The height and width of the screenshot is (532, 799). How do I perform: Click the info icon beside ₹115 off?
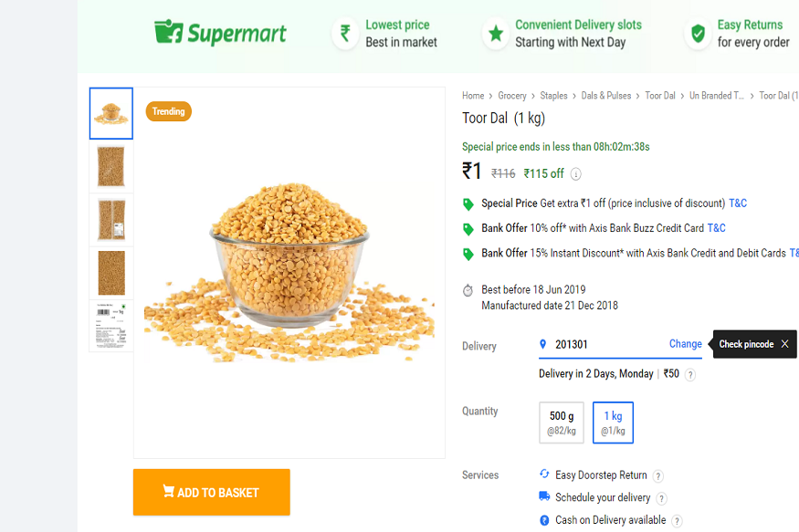(576, 174)
